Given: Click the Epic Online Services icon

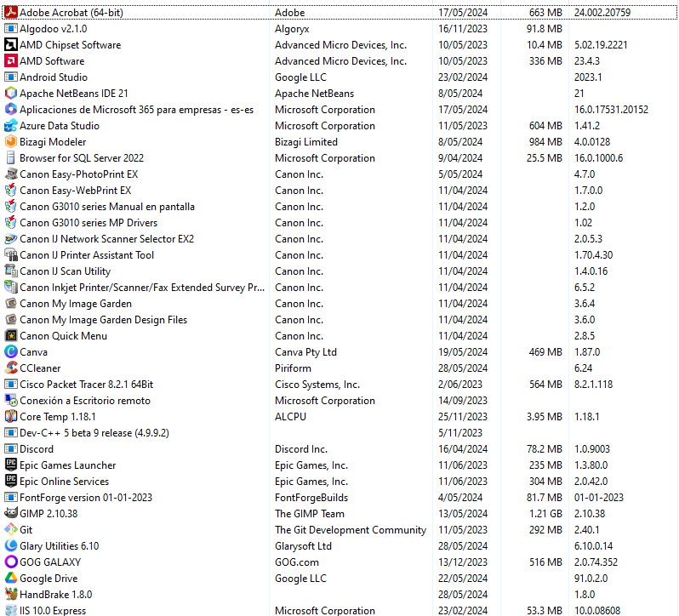Looking at the screenshot, I should click(11, 481).
